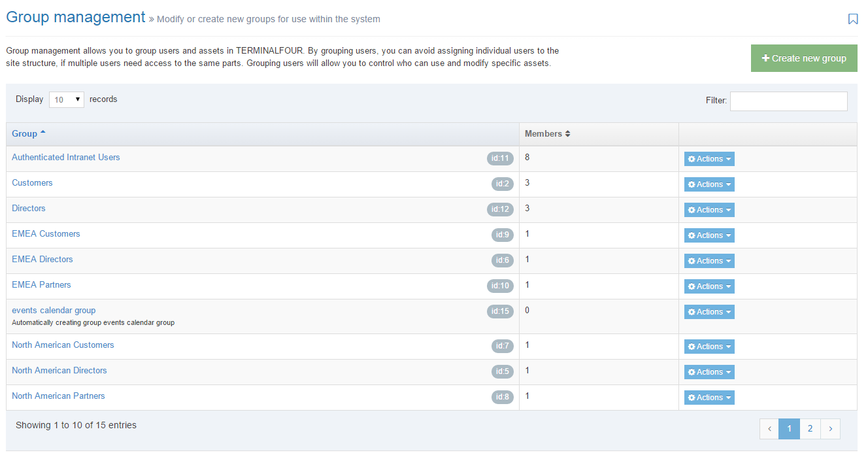The image size is (868, 459).
Task: Select page 1 in pagination
Action: click(789, 429)
